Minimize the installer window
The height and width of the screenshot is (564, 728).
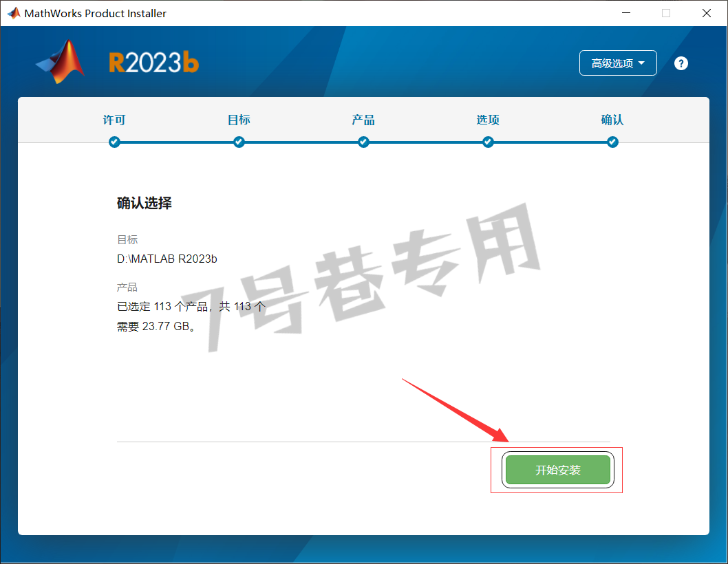(626, 13)
